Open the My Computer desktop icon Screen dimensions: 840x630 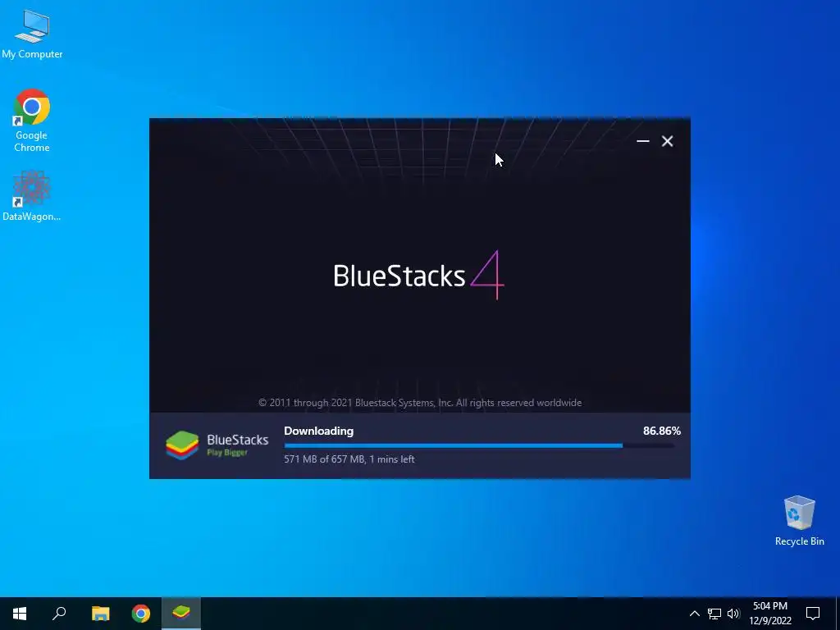pos(32,34)
